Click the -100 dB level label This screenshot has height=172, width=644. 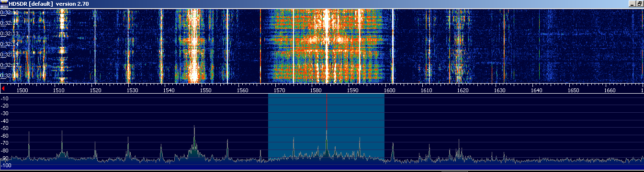(x=7, y=165)
